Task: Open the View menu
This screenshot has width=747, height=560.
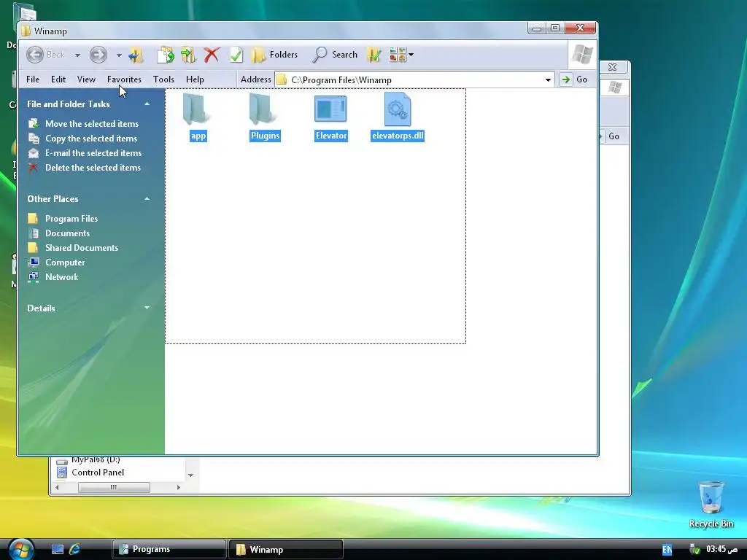Action: coord(86,79)
